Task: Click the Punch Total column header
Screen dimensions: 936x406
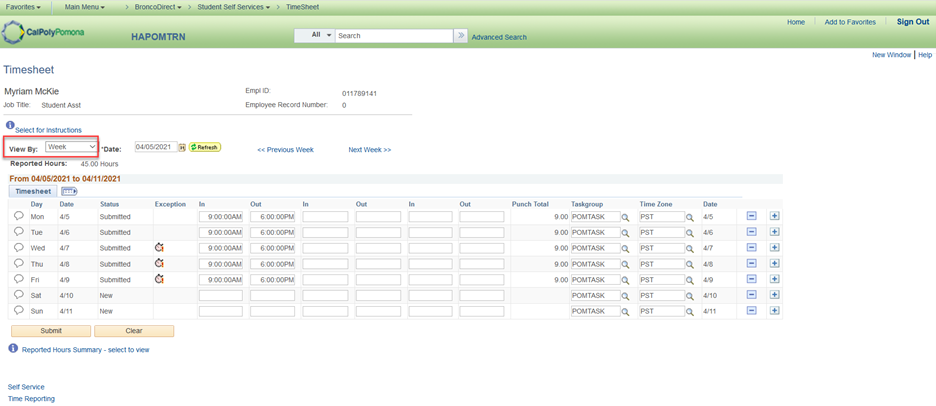Action: [530, 204]
